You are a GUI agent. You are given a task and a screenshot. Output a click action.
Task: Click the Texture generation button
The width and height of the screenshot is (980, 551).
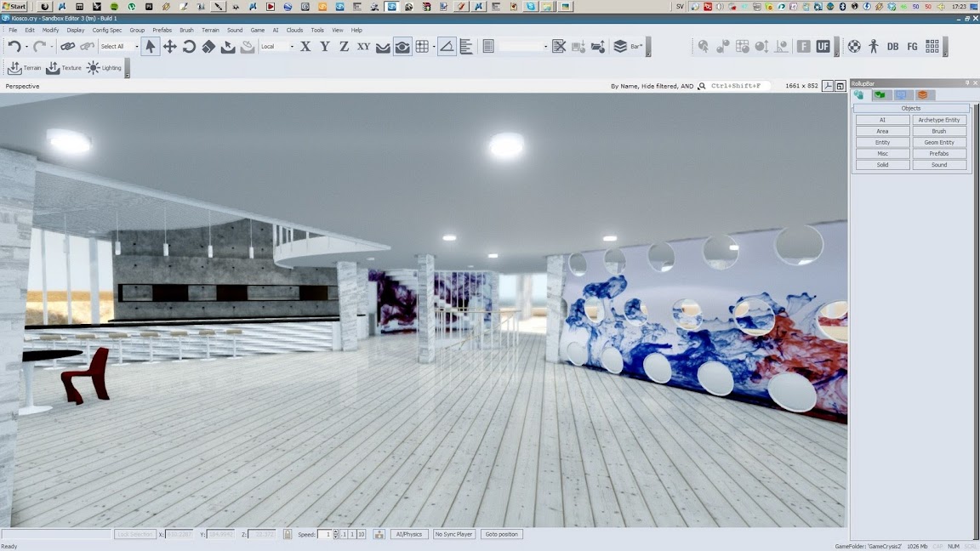pos(64,67)
